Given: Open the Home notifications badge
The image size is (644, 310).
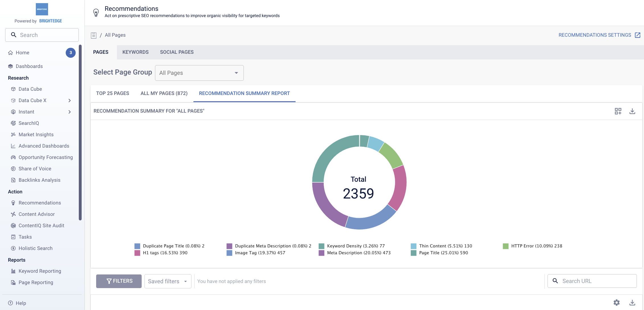Looking at the screenshot, I should (71, 53).
